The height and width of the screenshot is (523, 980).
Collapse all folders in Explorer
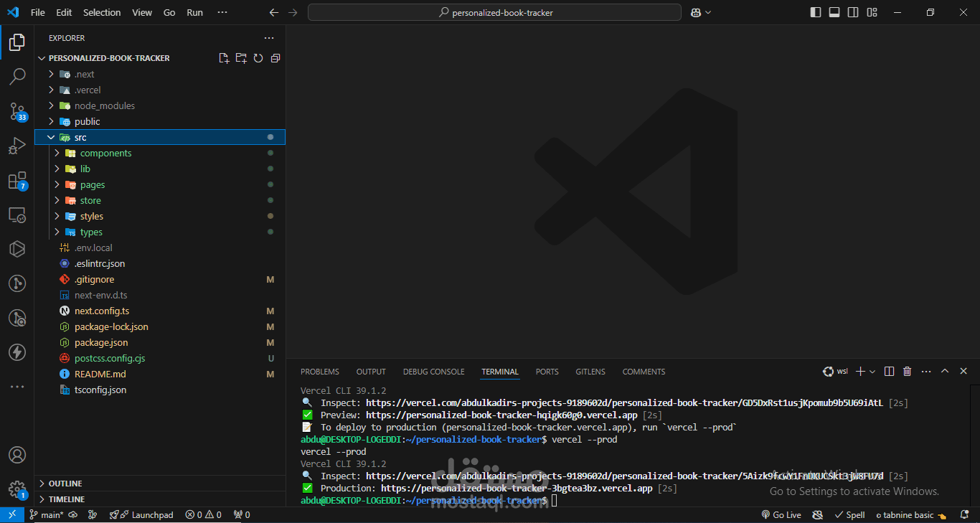click(x=275, y=58)
